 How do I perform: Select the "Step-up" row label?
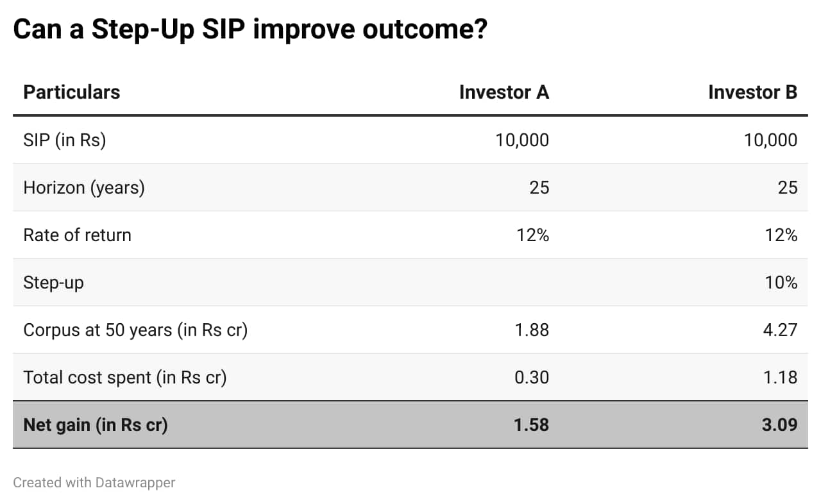[53, 282]
